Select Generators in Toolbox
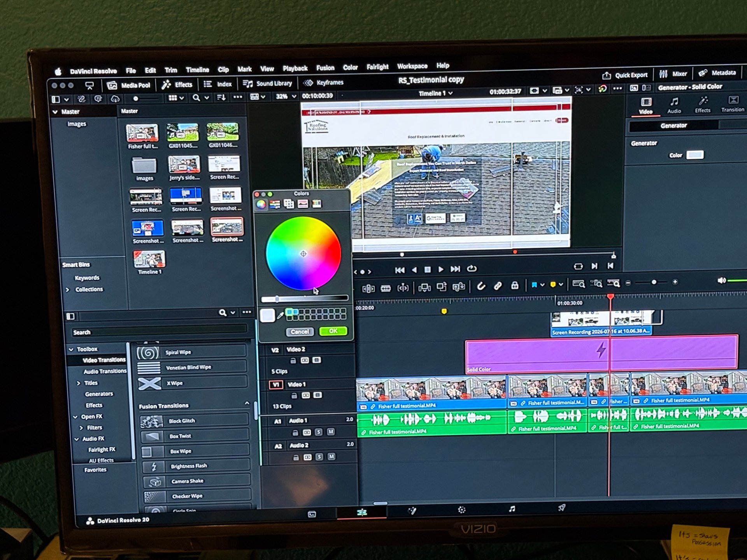The image size is (747, 560). (x=99, y=394)
